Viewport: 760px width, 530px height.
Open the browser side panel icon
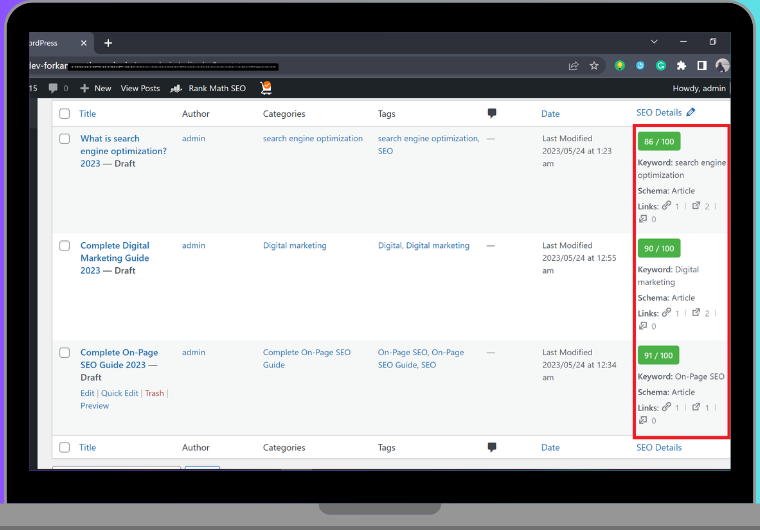[x=702, y=65]
